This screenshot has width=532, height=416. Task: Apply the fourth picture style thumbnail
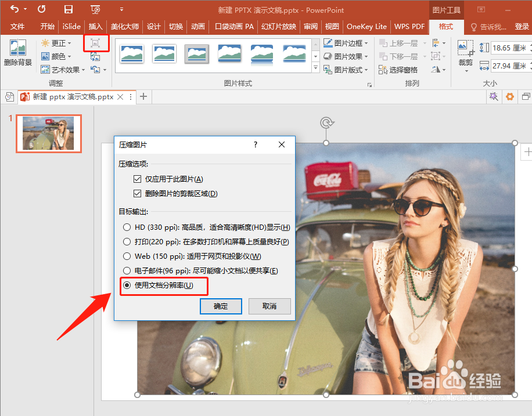[x=229, y=54]
